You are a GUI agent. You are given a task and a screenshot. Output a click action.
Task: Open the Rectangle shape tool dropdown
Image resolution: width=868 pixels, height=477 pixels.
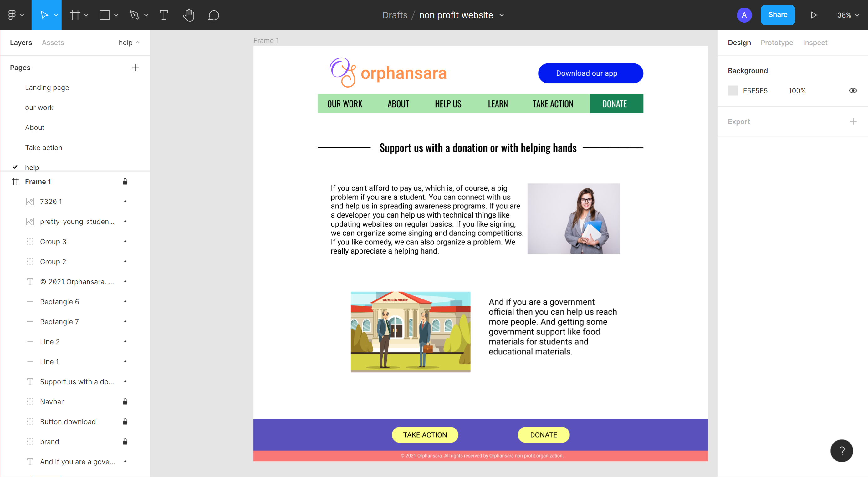coord(116,15)
